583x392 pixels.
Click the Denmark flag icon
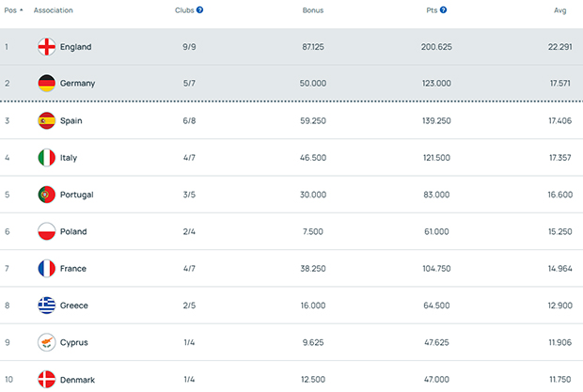coord(46,380)
